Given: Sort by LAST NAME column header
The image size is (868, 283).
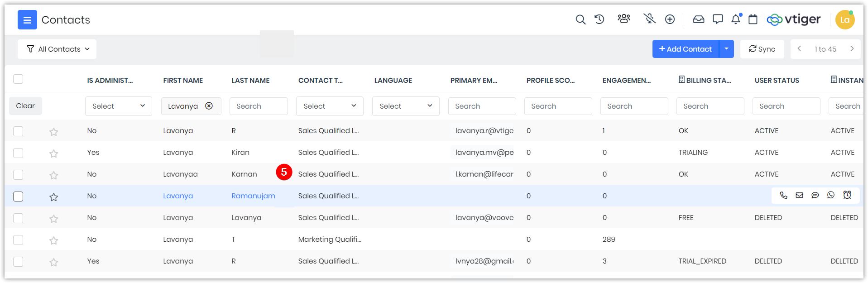Looking at the screenshot, I should click(250, 80).
